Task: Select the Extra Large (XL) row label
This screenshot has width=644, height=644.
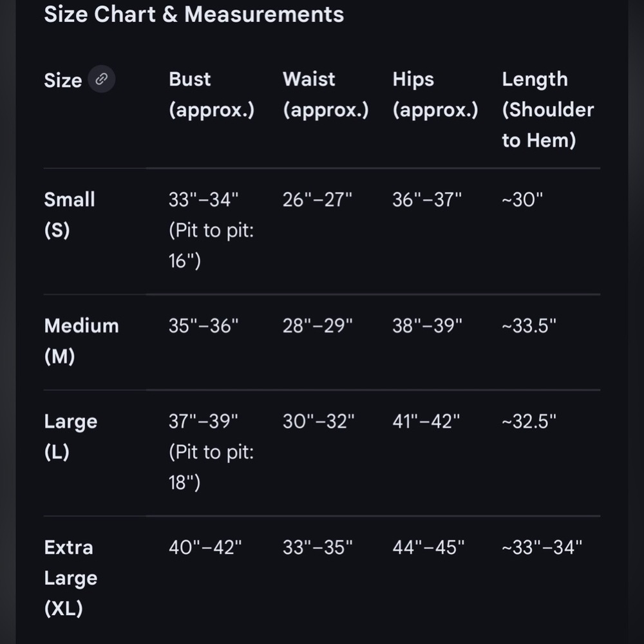Action: click(x=71, y=578)
